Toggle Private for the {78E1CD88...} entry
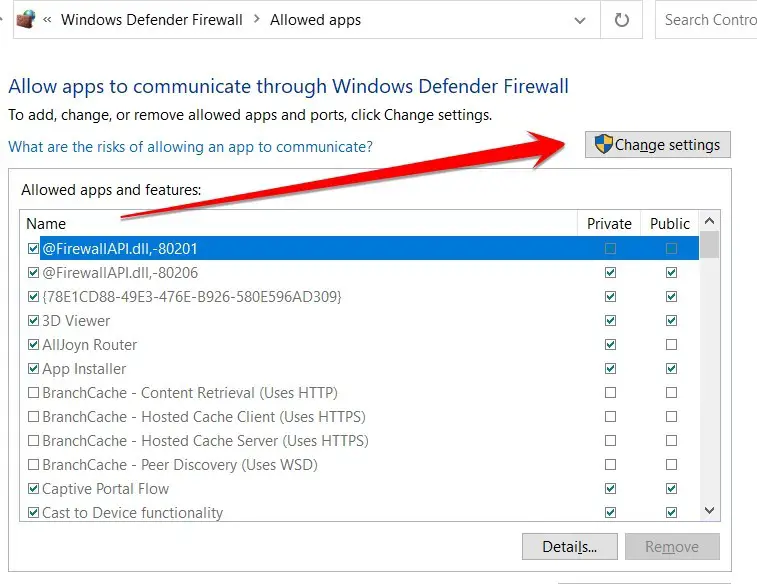757x584 pixels. point(610,296)
